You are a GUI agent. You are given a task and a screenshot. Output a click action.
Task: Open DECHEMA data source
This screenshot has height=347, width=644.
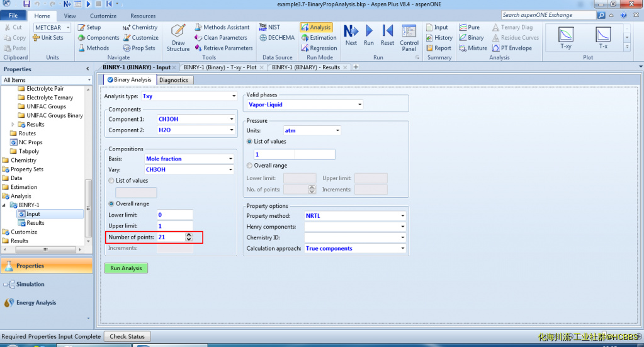point(277,37)
